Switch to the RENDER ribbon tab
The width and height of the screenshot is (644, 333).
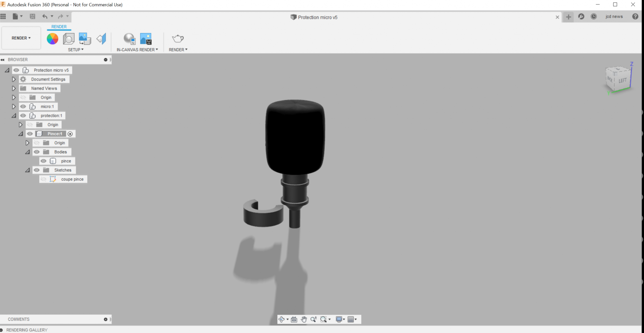59,27
